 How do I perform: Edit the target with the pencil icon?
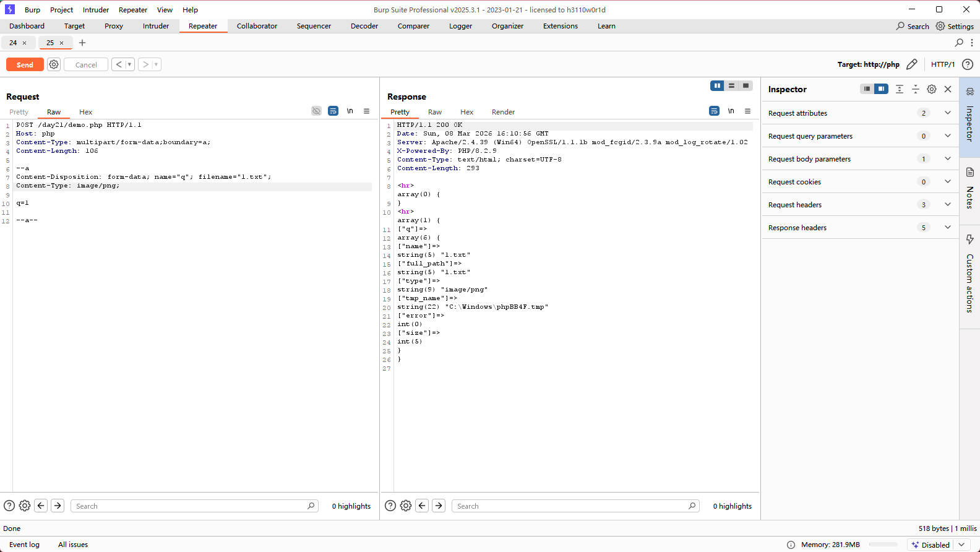pyautogui.click(x=911, y=64)
